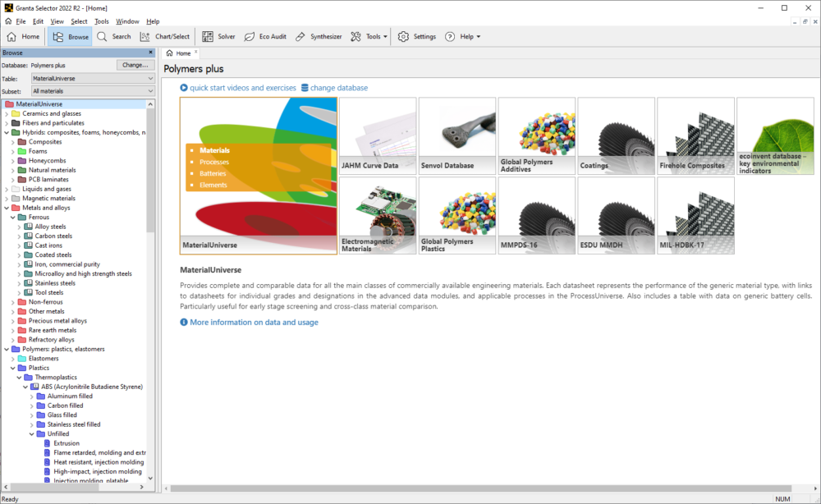Click the tree vertical scrollbar down arrow
This screenshot has height=504, width=821.
(x=150, y=478)
